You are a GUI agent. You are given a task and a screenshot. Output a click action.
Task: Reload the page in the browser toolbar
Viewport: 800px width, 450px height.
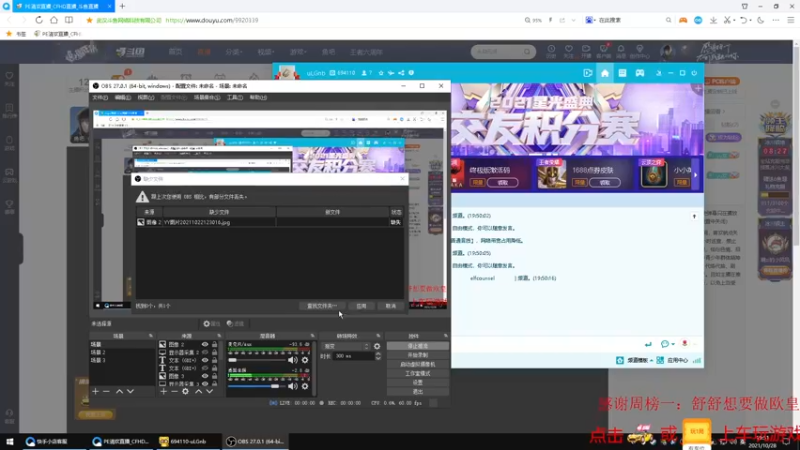[x=39, y=20]
